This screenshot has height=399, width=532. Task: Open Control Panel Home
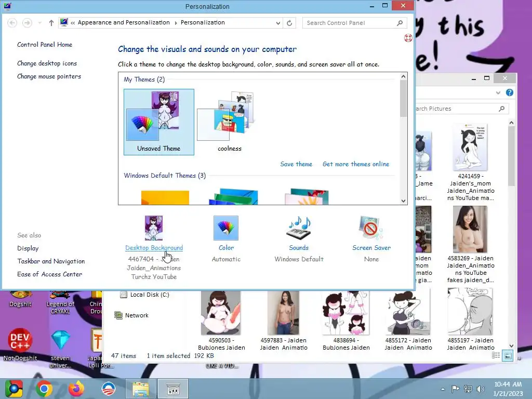[x=45, y=45]
